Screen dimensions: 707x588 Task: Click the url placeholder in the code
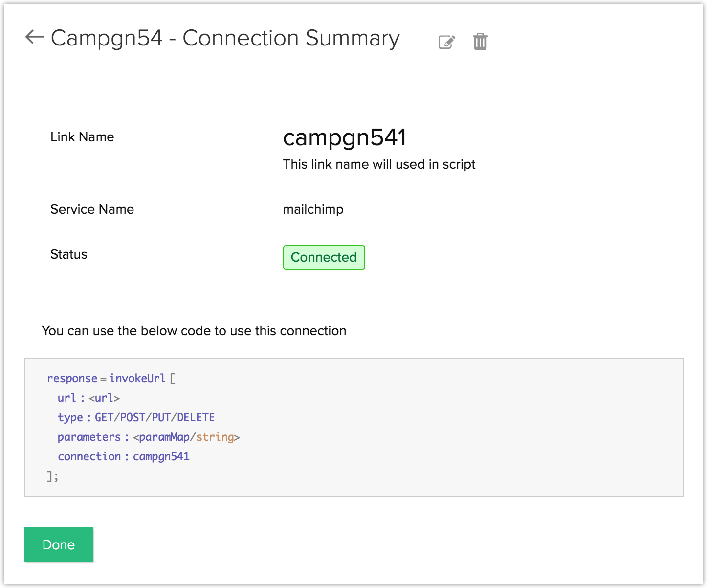104,398
